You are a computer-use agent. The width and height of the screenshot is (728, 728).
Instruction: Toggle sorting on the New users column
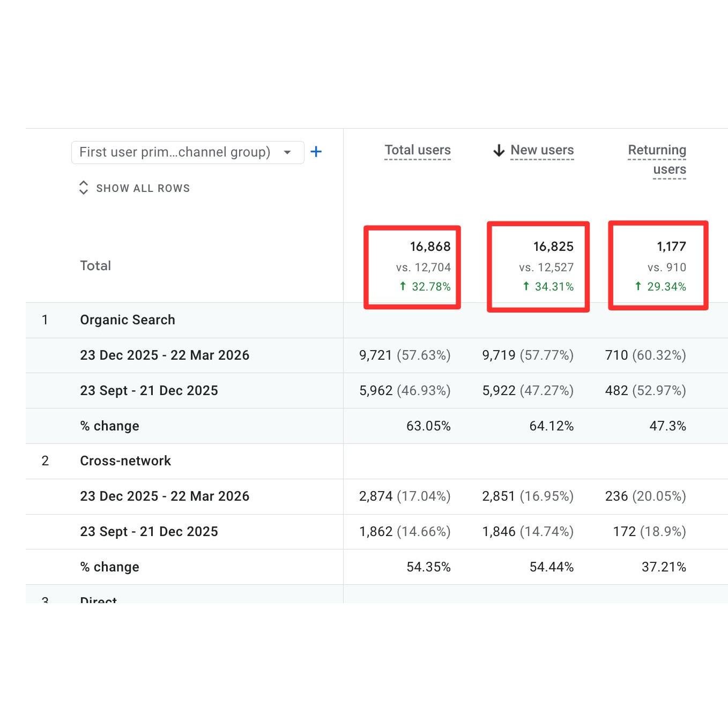point(542,150)
